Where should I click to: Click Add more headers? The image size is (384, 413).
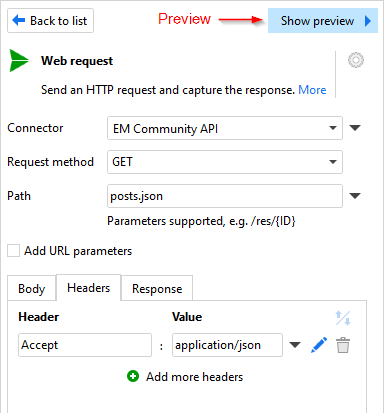(195, 377)
